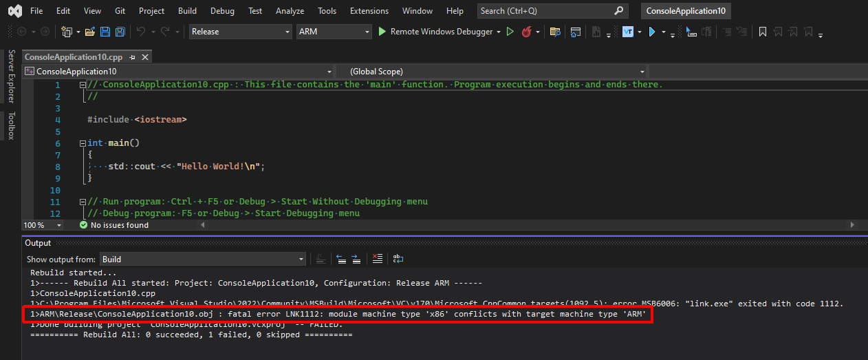This screenshot has height=360, width=868.
Task: Click the ConsoleApplication10 solution name button
Action: point(685,10)
